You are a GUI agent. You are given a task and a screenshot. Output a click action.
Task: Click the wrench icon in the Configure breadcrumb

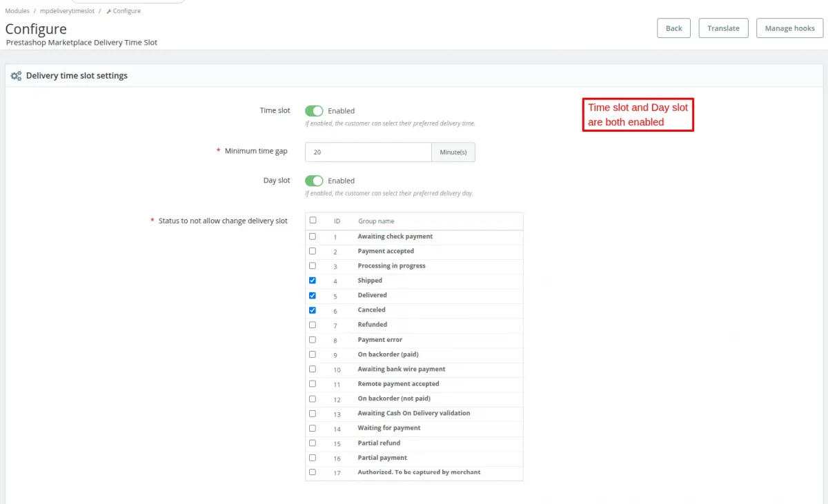coord(110,10)
